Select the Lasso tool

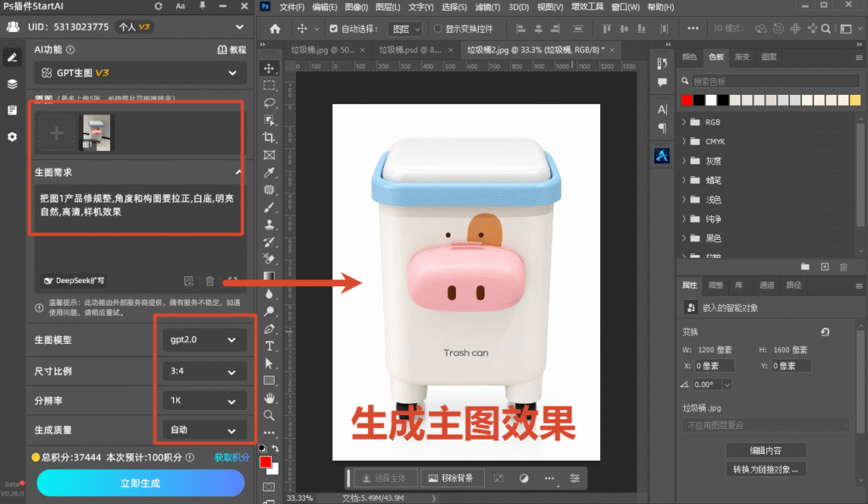(269, 102)
